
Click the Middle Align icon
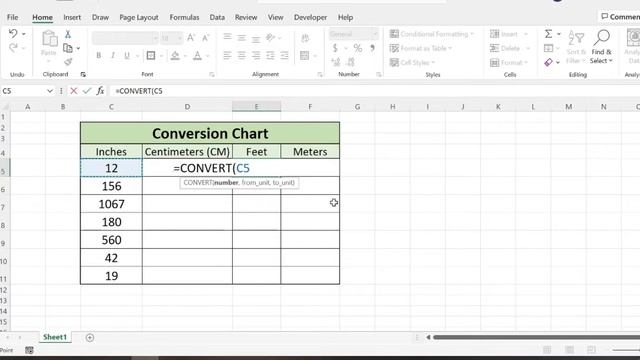tap(242, 38)
